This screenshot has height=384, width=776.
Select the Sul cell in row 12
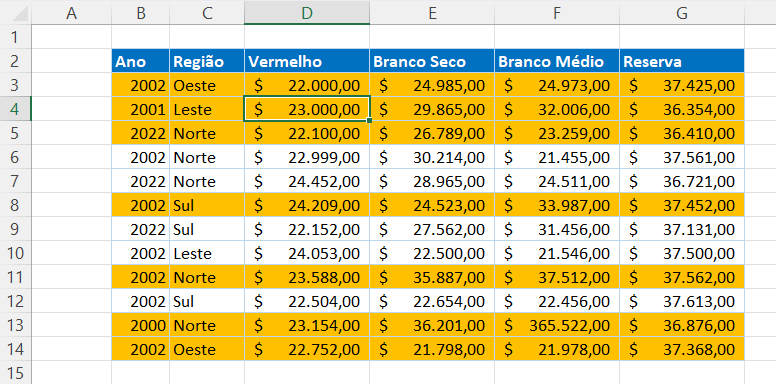207,301
